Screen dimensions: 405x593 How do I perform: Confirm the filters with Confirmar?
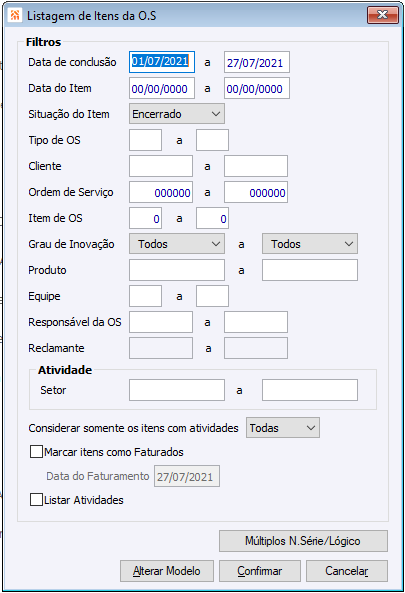[x=260, y=571]
